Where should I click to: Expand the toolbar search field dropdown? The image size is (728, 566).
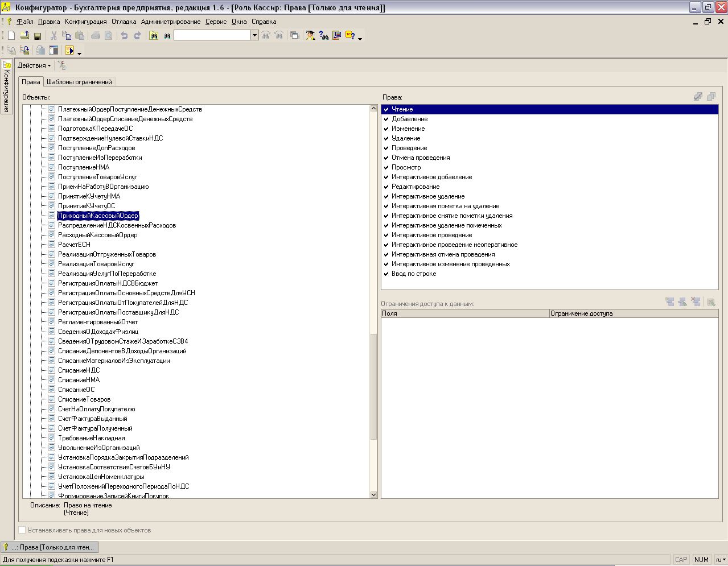254,35
